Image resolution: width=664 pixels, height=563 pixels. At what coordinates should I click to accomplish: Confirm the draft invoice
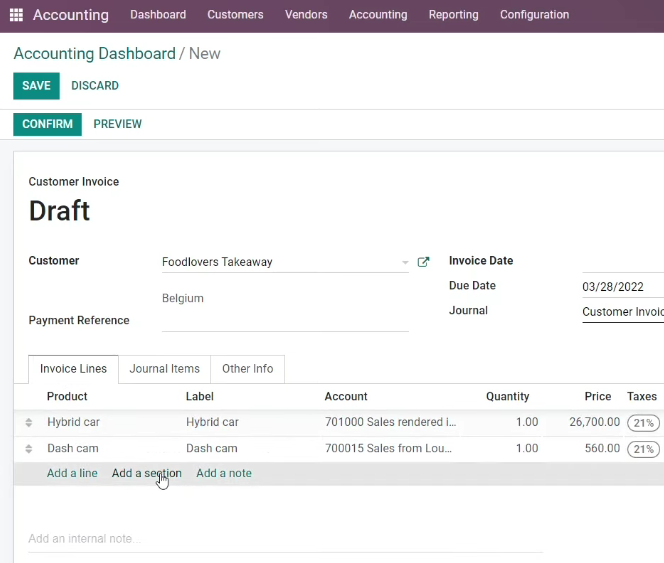click(x=47, y=124)
